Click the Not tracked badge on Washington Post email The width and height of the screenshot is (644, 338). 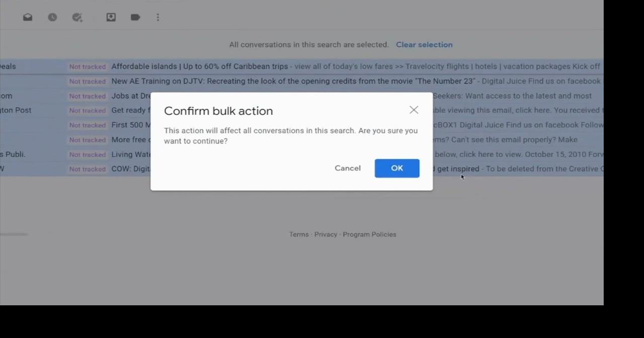pos(87,110)
